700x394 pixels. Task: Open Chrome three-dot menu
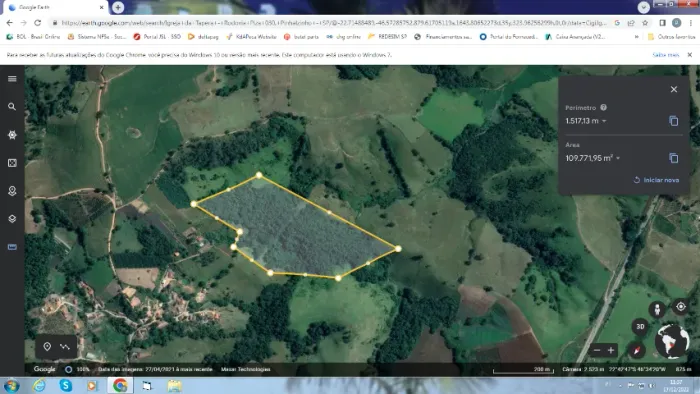tap(691, 23)
